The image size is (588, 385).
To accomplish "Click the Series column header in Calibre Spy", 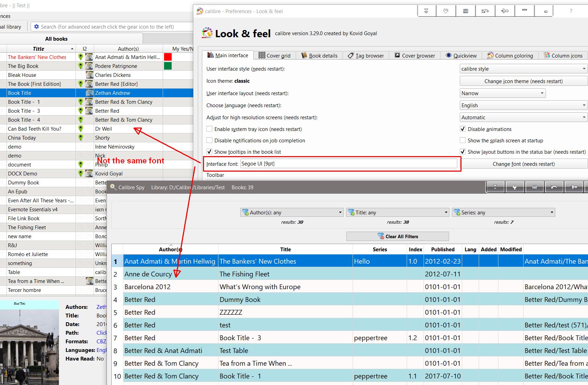I will pos(380,249).
